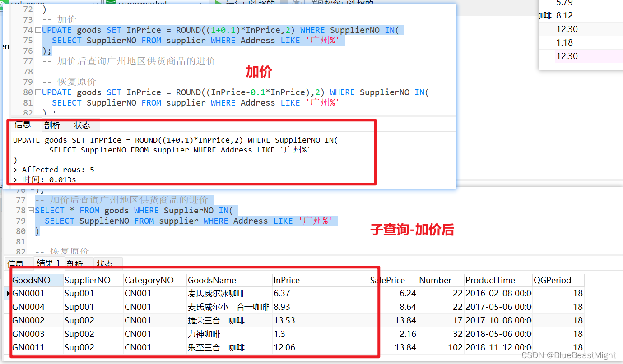This screenshot has width=623, height=364.
Task: Select the 2016-02-08 ProductTime cell
Action: 498,294
